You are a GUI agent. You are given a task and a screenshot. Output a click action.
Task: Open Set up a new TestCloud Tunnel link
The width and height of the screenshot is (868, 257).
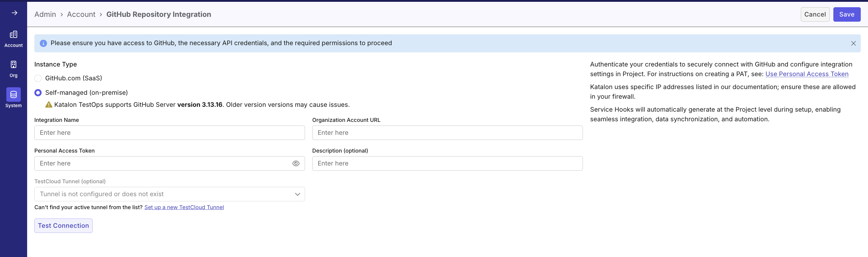[184, 207]
